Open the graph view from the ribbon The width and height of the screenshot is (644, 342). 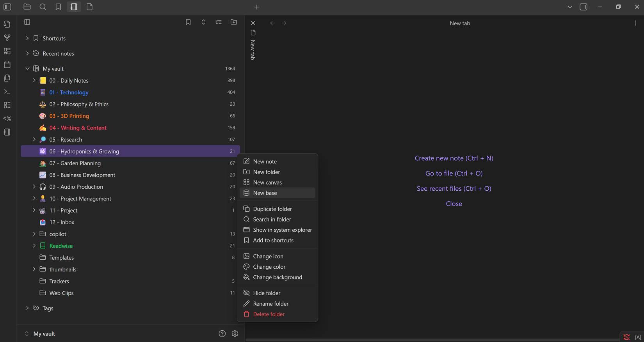pos(7,38)
